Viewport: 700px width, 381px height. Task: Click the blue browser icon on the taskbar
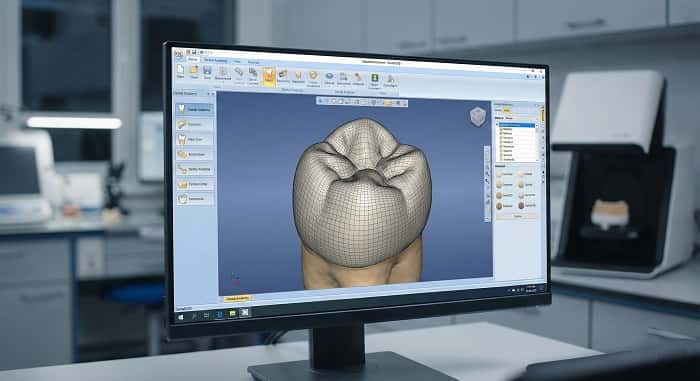(x=220, y=315)
